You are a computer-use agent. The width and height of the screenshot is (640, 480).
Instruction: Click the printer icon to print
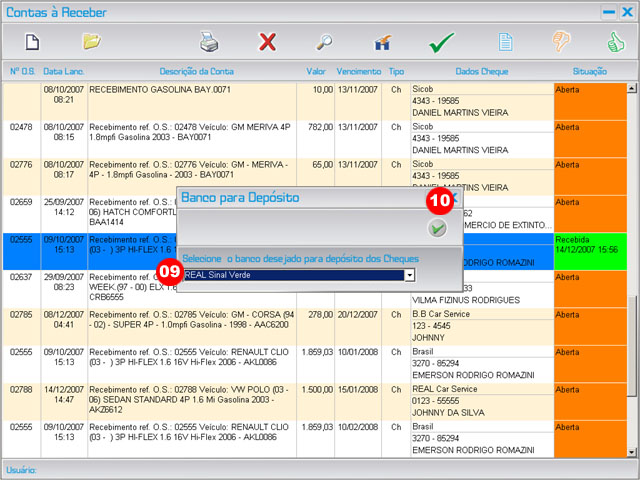coord(209,42)
